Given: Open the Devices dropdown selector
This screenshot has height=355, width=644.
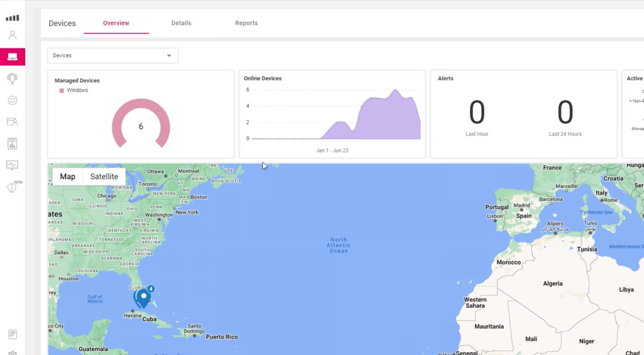Looking at the screenshot, I should (113, 55).
